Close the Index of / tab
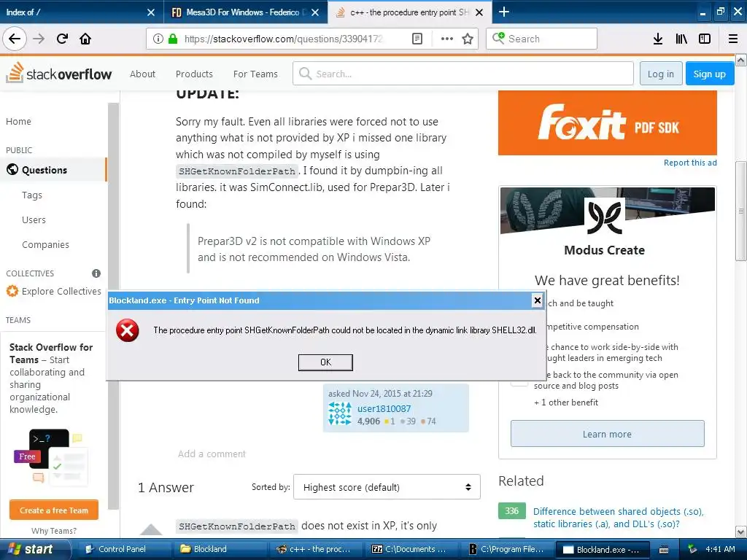Viewport: 747px width, 560px height. click(150, 12)
